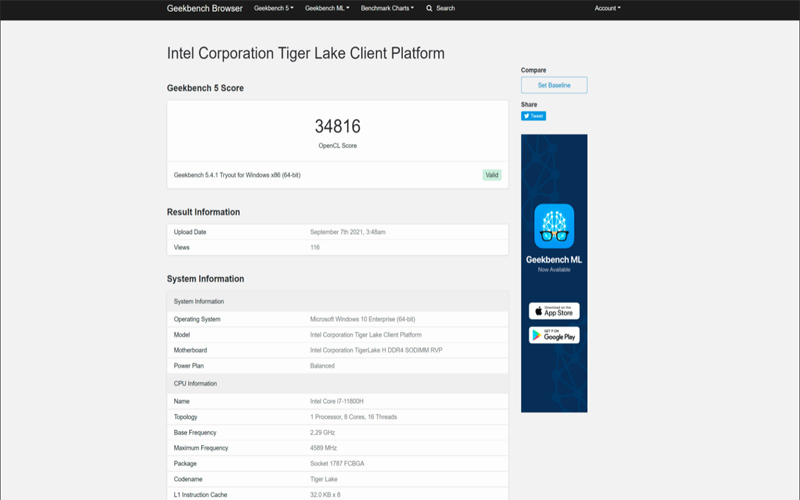
Task: Select the Topology value 8 Cores, 16 Threads
Action: point(353,417)
